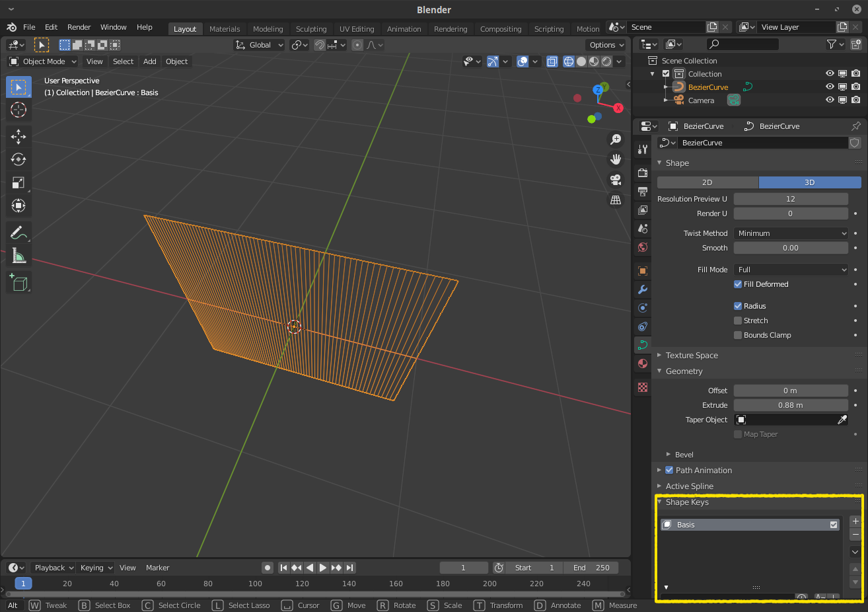Viewport: 868px width, 612px height.
Task: Click the BezierCurve data name field
Action: point(762,143)
